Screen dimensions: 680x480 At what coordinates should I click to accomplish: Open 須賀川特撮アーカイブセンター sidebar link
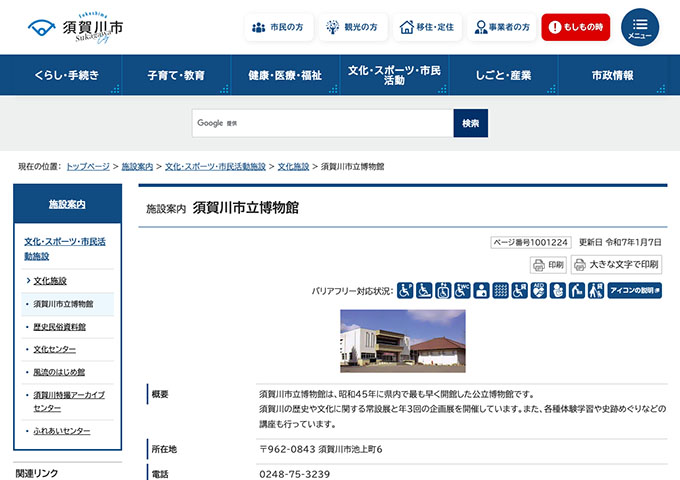[x=69, y=402]
